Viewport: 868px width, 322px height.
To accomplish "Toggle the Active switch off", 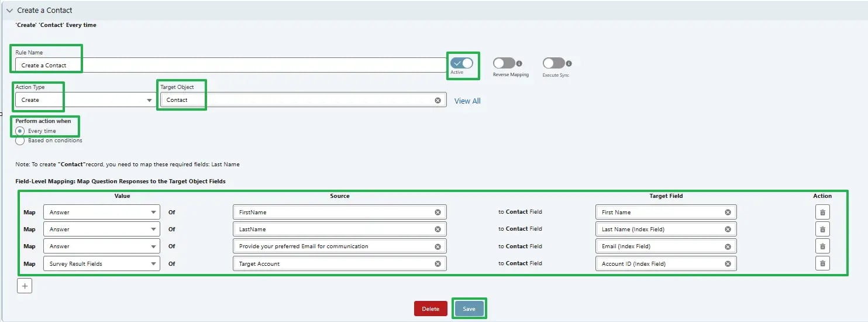I will coord(461,63).
